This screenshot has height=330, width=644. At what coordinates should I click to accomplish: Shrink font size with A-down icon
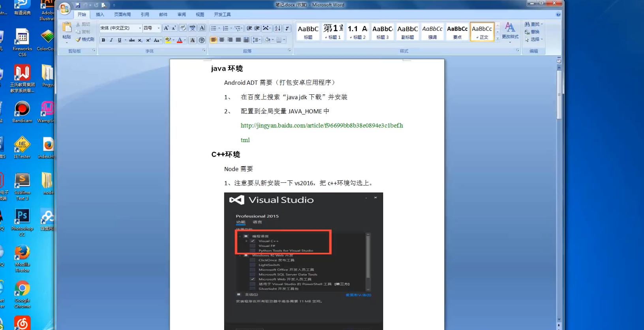174,28
